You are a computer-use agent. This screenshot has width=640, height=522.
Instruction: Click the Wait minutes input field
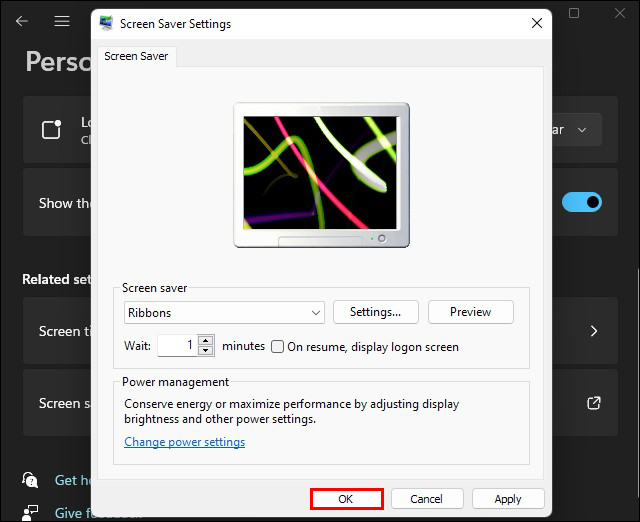pyautogui.click(x=178, y=345)
